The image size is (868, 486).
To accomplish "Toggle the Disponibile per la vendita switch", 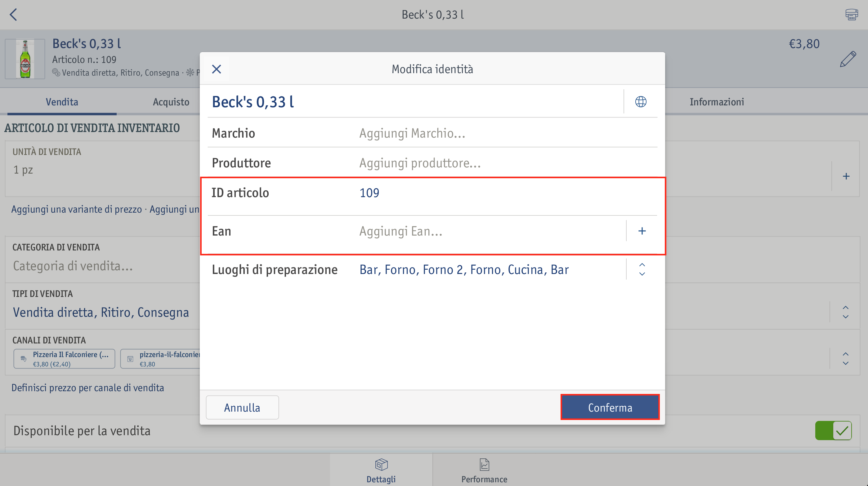I will pos(833,431).
